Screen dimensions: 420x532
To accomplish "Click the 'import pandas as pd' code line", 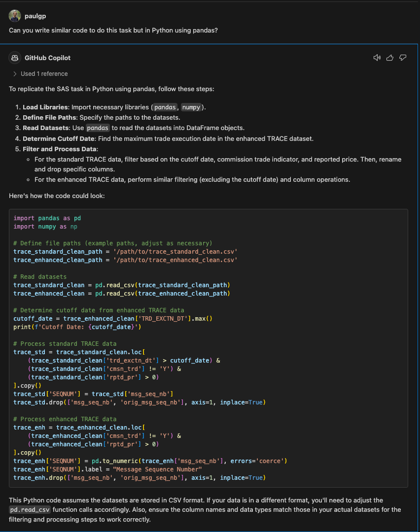I will tap(47, 218).
